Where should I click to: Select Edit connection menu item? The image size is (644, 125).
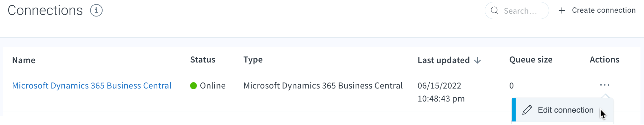(562, 110)
